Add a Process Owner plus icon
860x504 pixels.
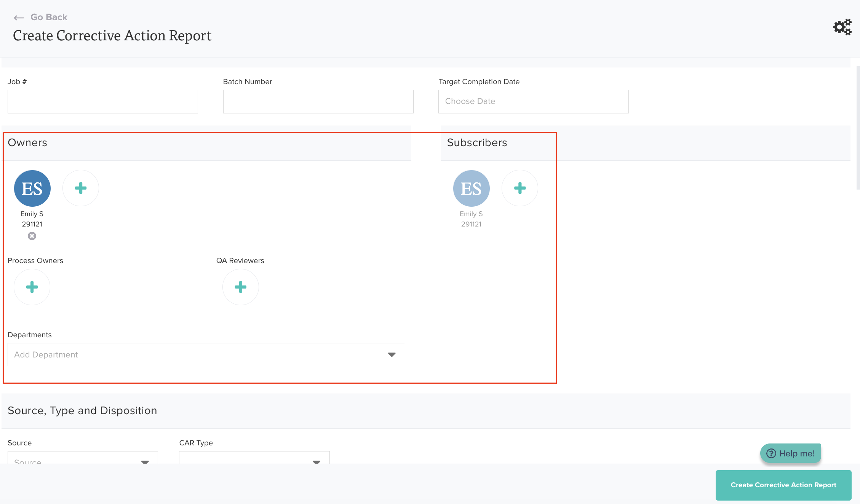[x=32, y=287]
